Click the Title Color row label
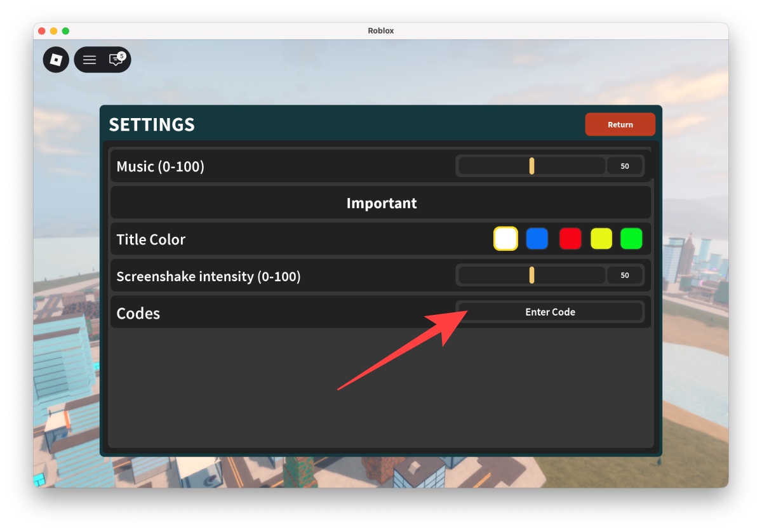The width and height of the screenshot is (762, 532). [150, 239]
